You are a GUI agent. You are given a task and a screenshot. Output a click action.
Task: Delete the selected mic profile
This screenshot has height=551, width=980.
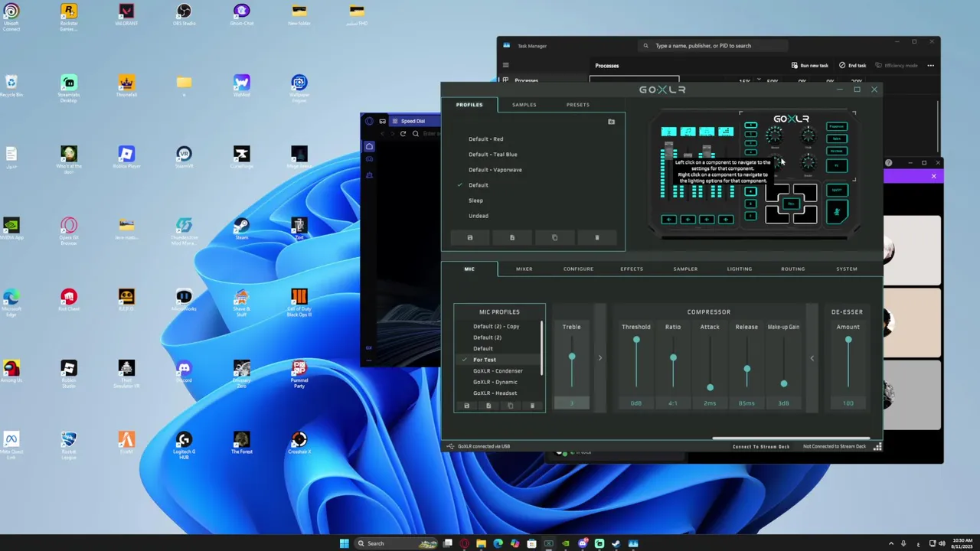pyautogui.click(x=533, y=406)
